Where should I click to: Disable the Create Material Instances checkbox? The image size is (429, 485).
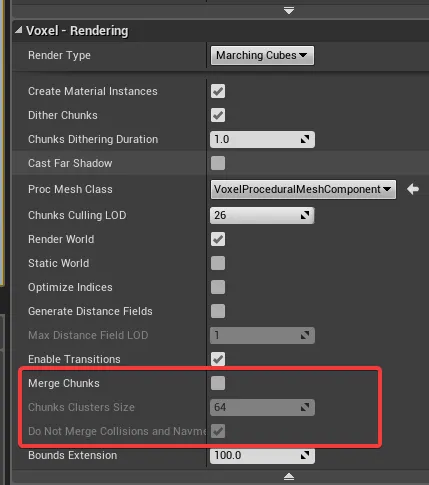pos(218,91)
